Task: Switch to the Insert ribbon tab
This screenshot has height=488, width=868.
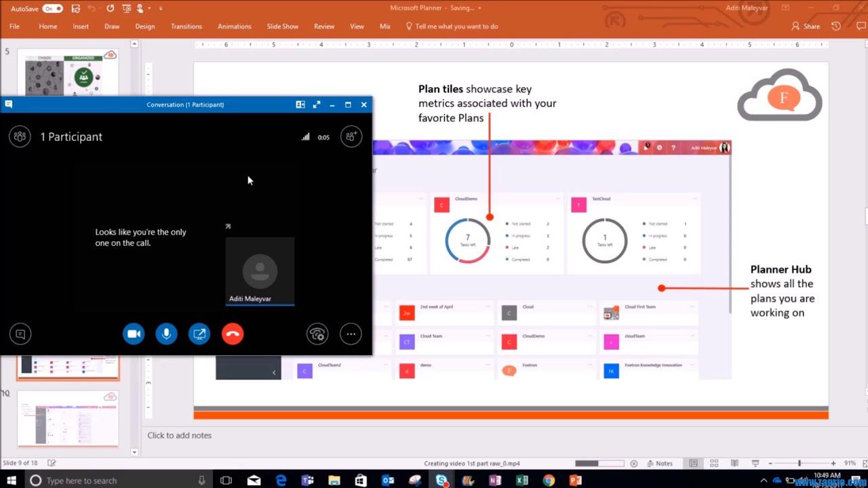Action: pos(81,26)
